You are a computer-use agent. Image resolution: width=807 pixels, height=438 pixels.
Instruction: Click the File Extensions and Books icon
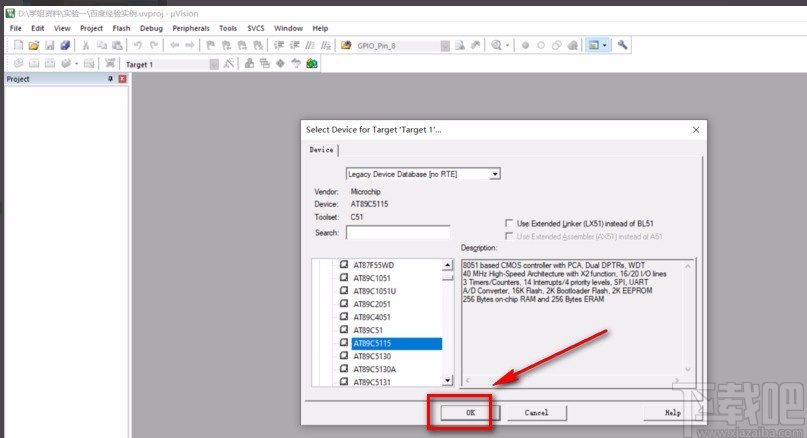(249, 64)
